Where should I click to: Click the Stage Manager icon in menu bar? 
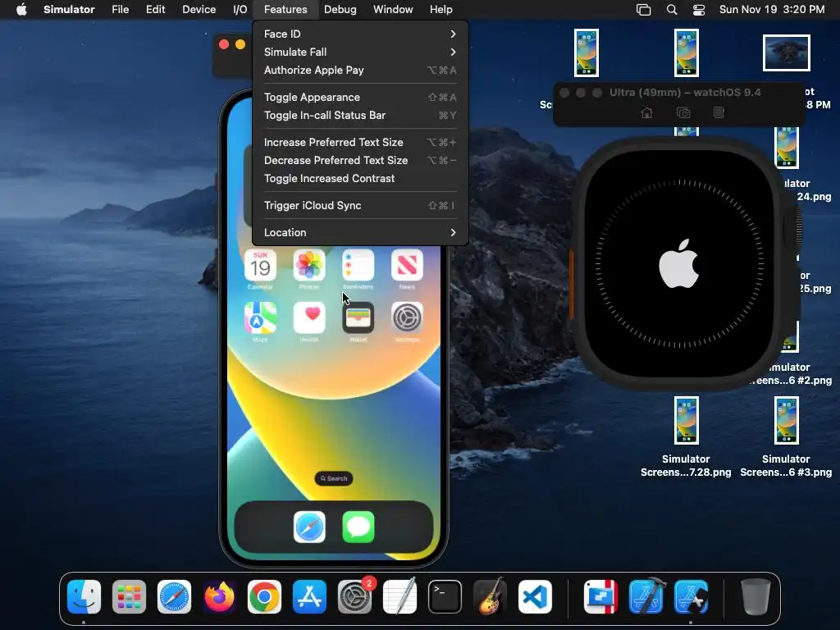coord(643,9)
